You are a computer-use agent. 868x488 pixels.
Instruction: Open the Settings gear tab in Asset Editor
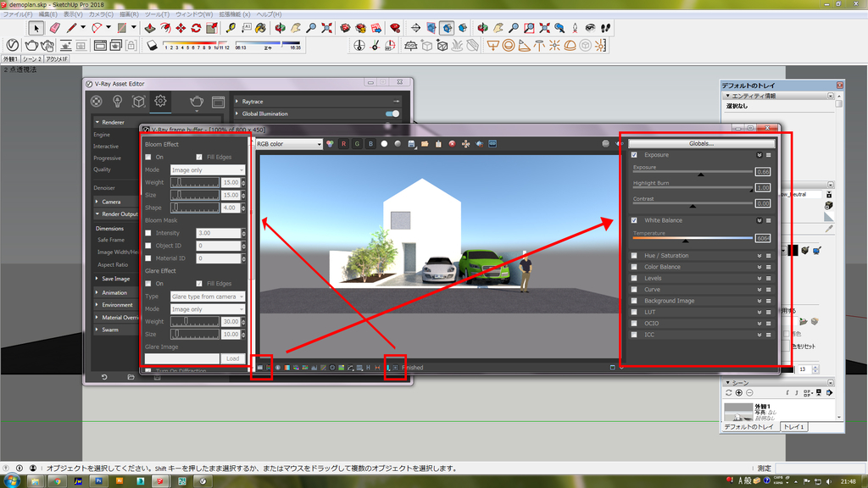pos(160,101)
